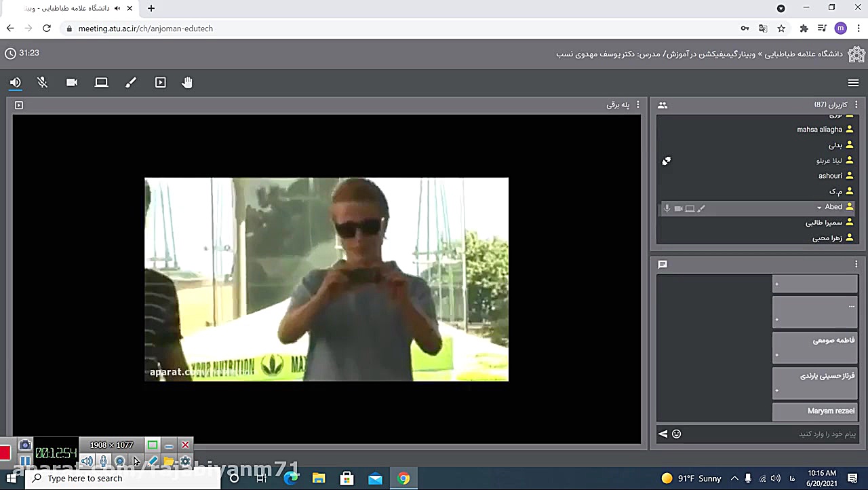868x490 pixels.
Task: Open recorder settings gear
Action: click(x=185, y=461)
